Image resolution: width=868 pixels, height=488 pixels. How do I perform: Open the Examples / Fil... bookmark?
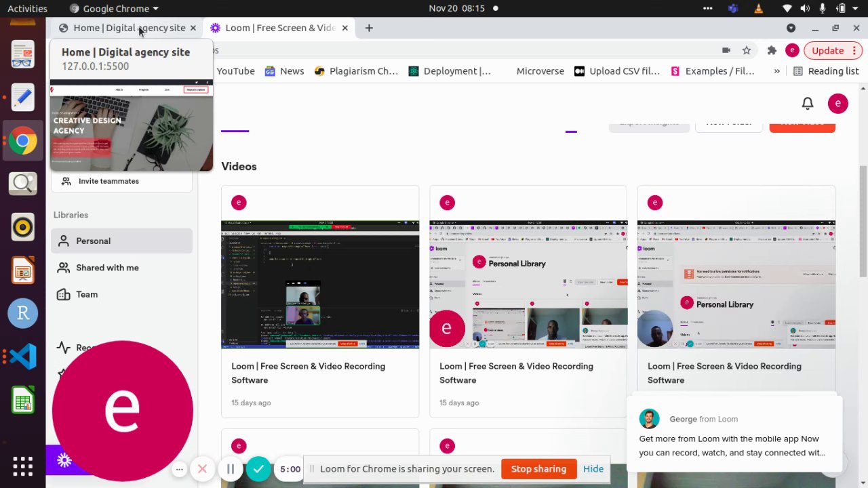point(712,71)
